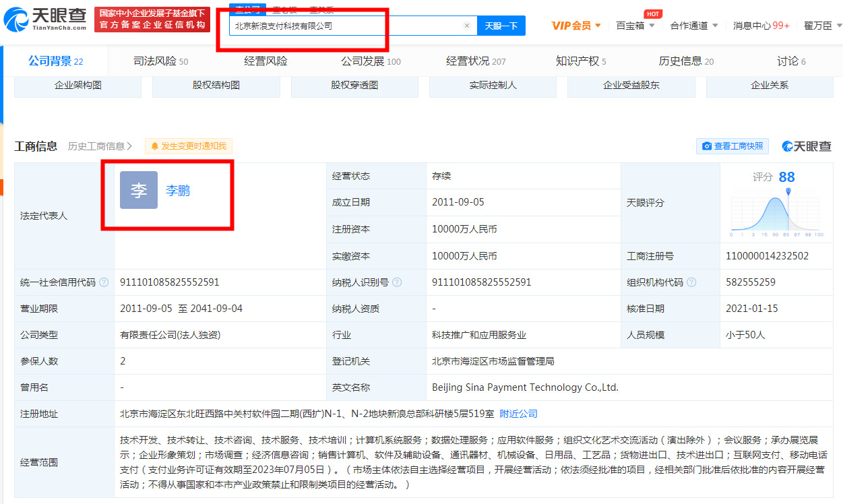Click the TianYanCha logo at top left
The image size is (843, 504).
[x=45, y=21]
